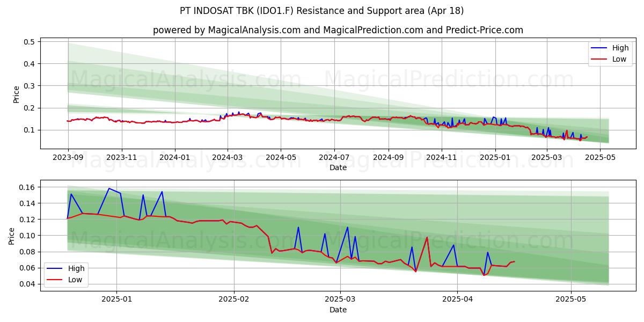Click the '2023-11' x-axis tick label

tap(121, 158)
